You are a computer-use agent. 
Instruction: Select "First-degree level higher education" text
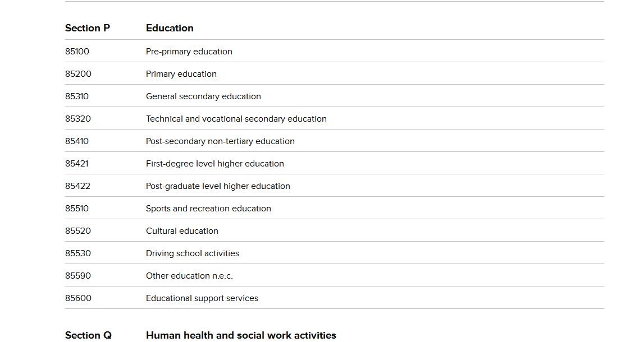point(214,164)
